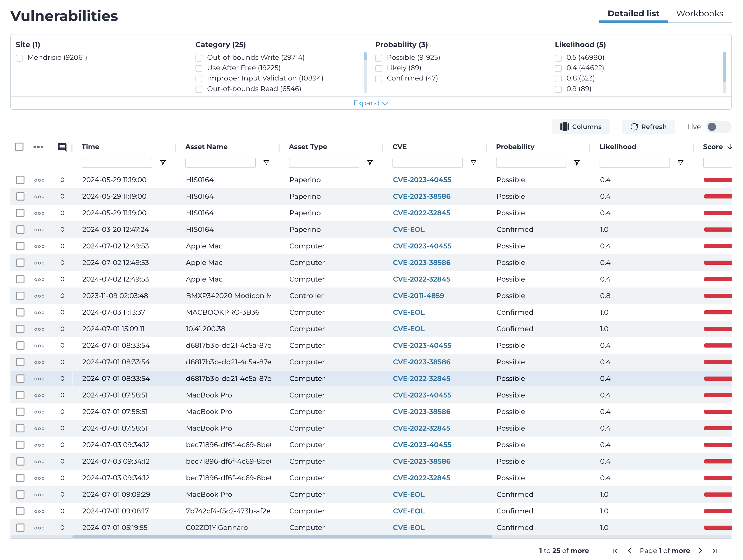Check the 0.8 likelihood filter
This screenshot has width=743, height=560.
[x=558, y=79]
